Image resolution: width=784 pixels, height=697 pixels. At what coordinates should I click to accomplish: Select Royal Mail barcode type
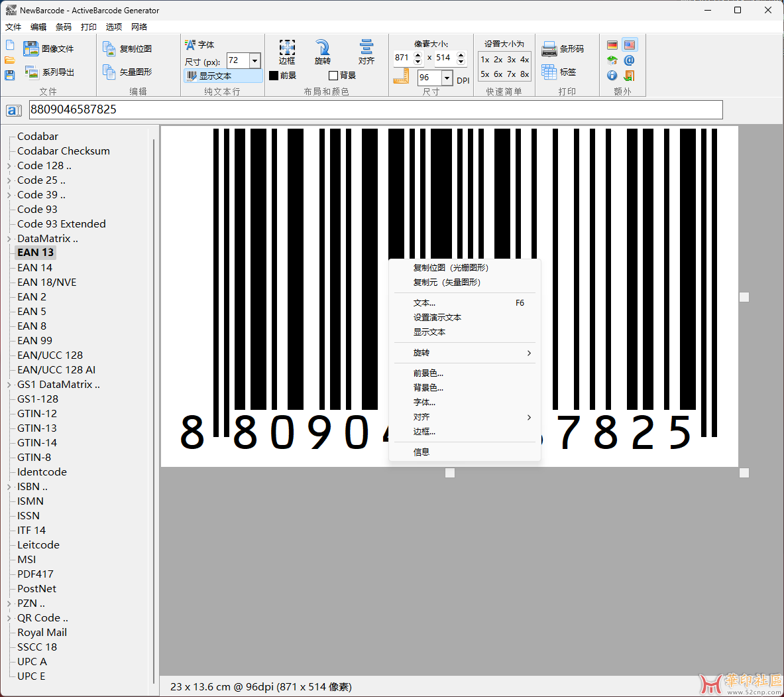tap(42, 633)
